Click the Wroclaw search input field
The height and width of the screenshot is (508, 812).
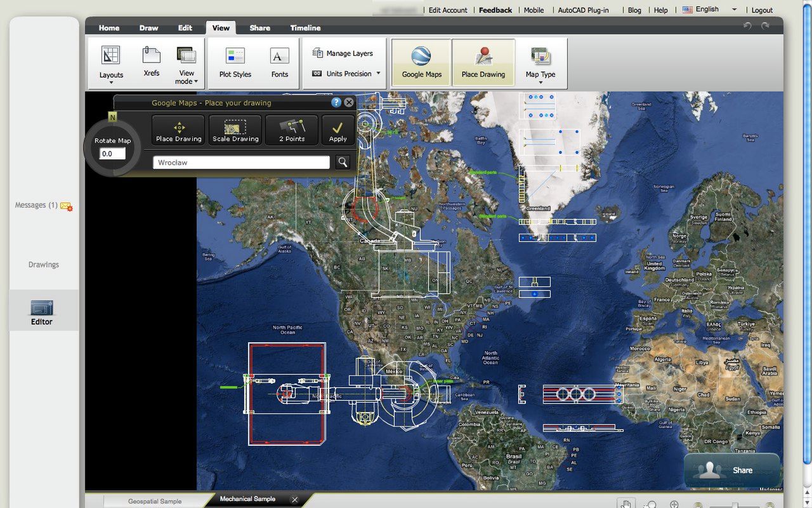point(241,162)
